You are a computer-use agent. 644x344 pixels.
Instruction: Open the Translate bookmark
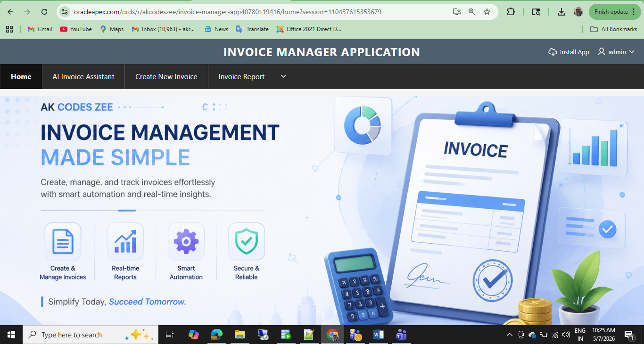(x=252, y=29)
